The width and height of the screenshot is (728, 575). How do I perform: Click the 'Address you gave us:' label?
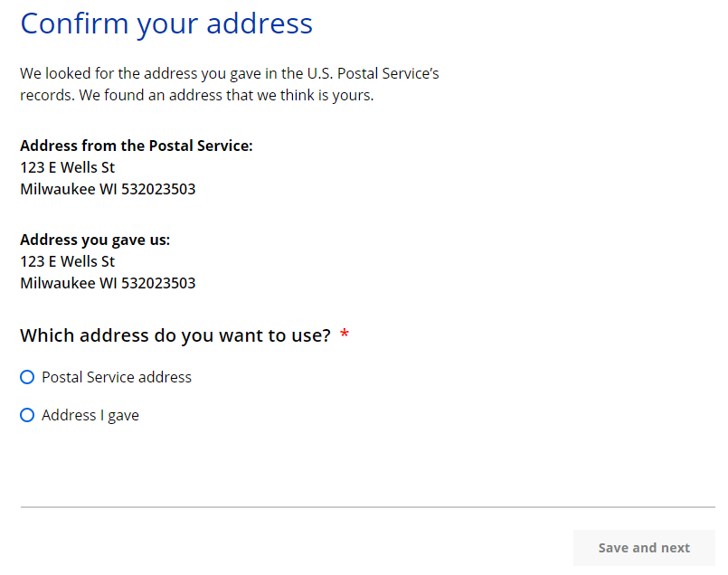[95, 240]
